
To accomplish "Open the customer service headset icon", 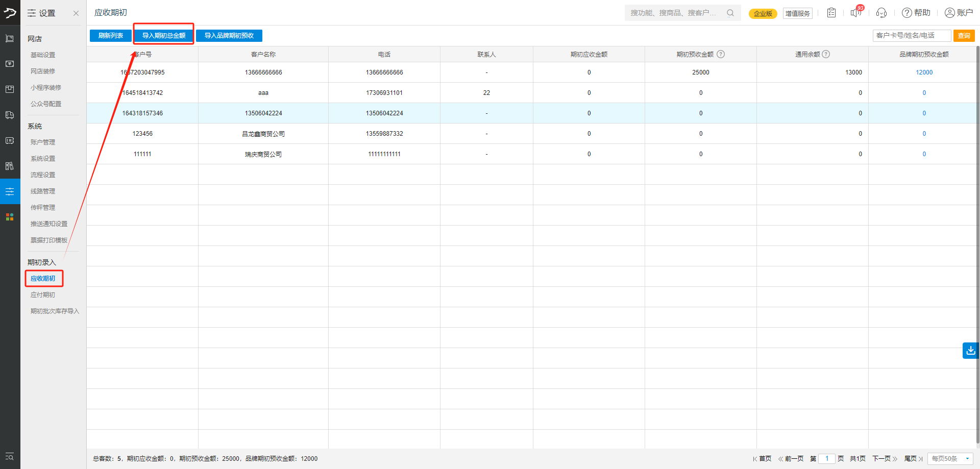I will 881,13.
